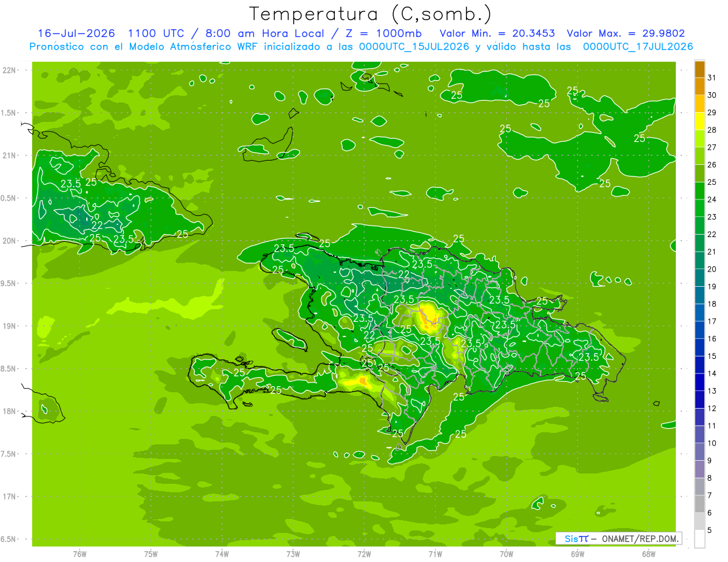Click the "22N" latitude axis label
The height and width of the screenshot is (562, 728).
click(x=10, y=70)
